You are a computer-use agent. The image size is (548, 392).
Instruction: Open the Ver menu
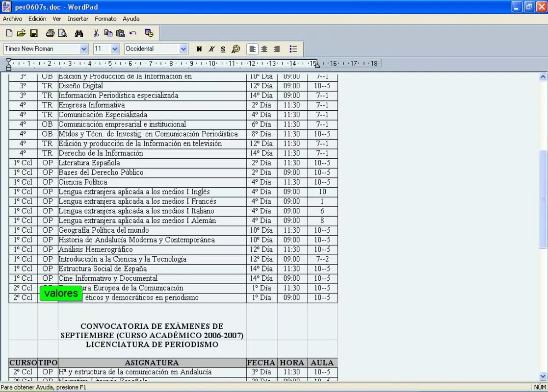click(x=56, y=19)
